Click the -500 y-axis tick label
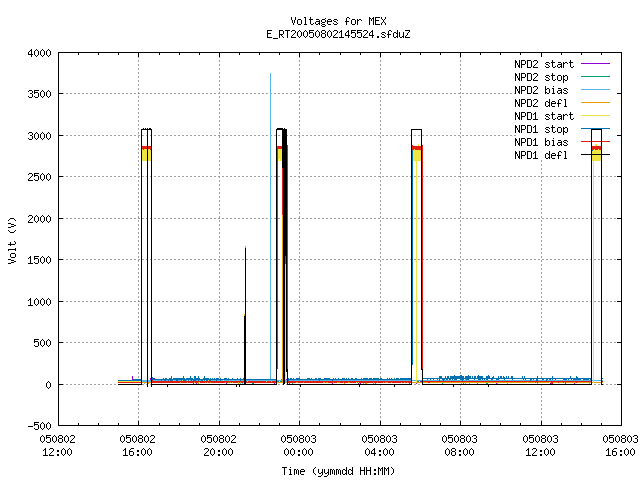 coord(39,426)
